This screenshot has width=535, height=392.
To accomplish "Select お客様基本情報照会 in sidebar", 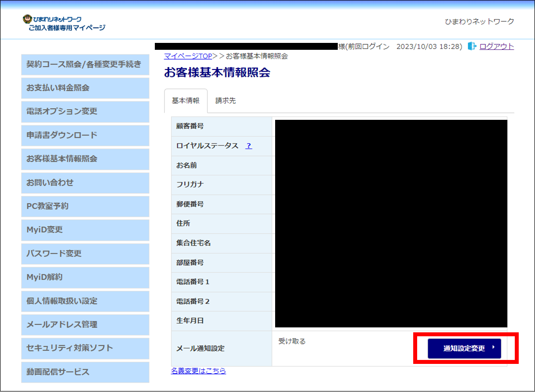I will tap(85, 159).
